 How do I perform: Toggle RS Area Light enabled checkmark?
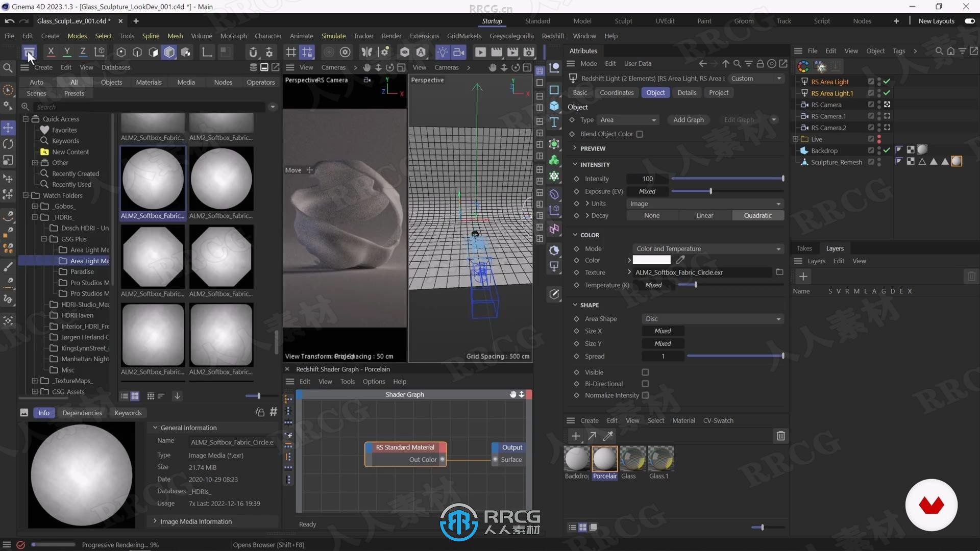887,82
